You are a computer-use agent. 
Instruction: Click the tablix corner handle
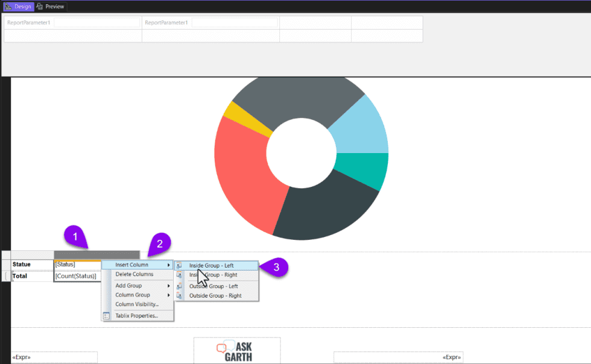click(7, 255)
